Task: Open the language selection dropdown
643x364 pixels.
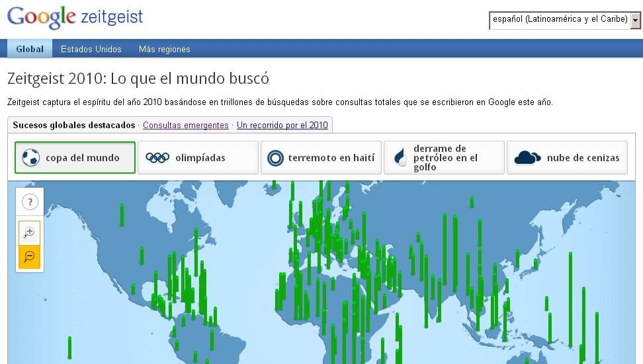Action: [x=560, y=20]
